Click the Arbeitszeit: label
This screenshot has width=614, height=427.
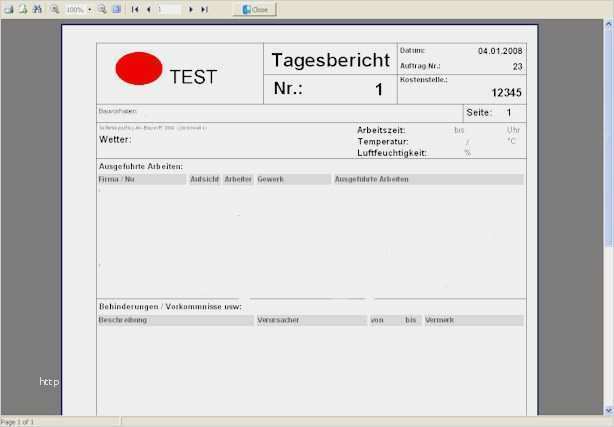pos(381,130)
